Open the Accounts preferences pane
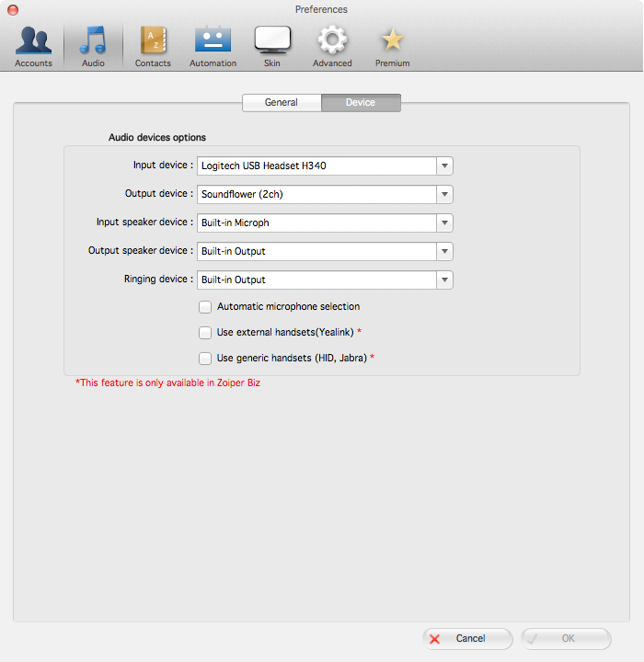Viewport: 644px width, 662px height. point(33,46)
